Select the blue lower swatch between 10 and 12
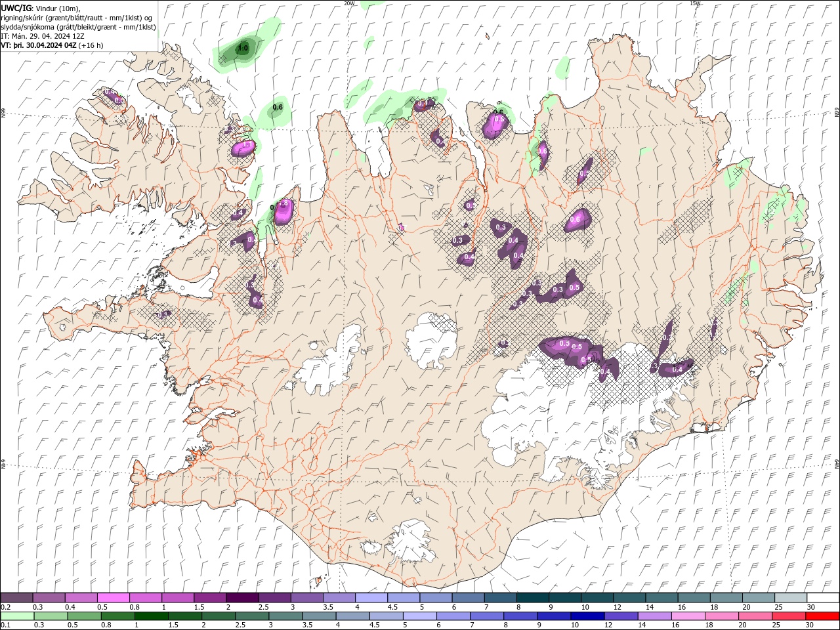The width and height of the screenshot is (840, 630). pyautogui.click(x=587, y=616)
